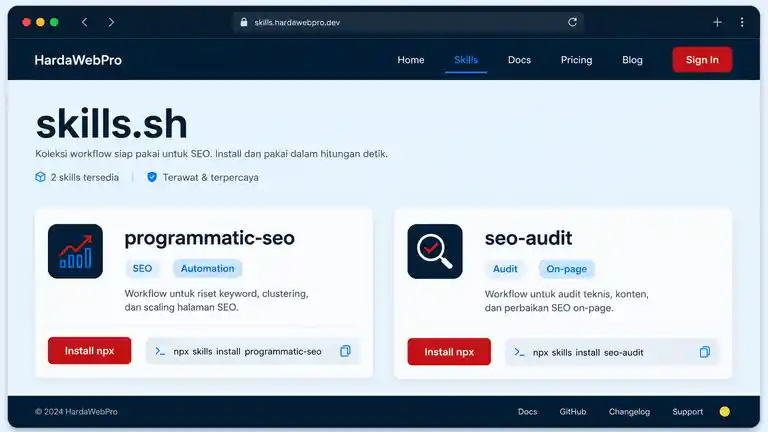Screen dimensions: 768x432
Task: Select the Audit tag
Action: point(505,269)
